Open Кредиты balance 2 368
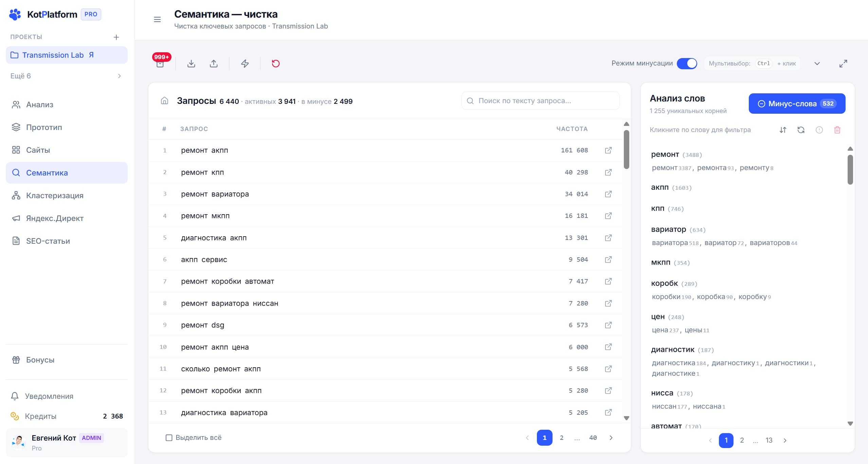Viewport: 868px width, 464px height. pos(67,416)
